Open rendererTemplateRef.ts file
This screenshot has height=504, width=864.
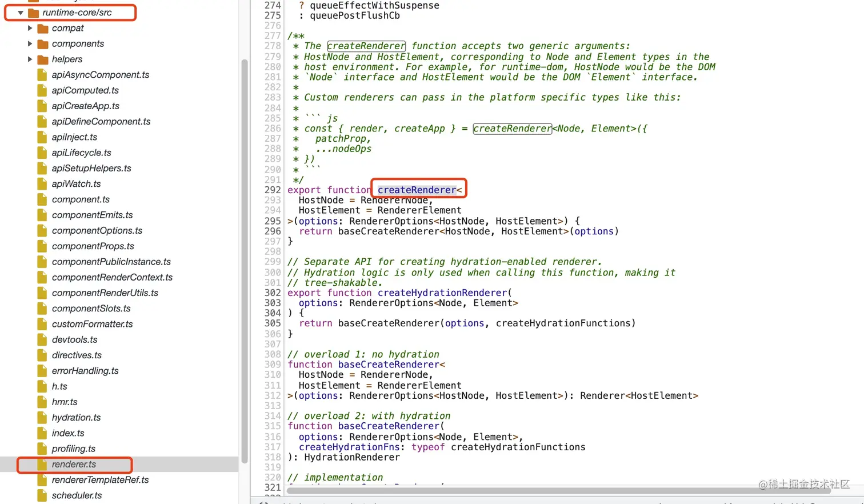pos(100,480)
